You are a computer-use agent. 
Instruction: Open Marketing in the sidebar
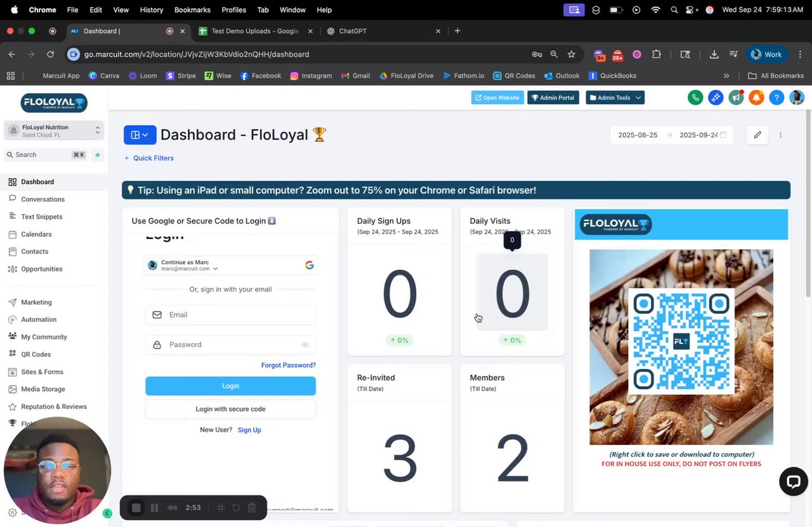tap(36, 302)
